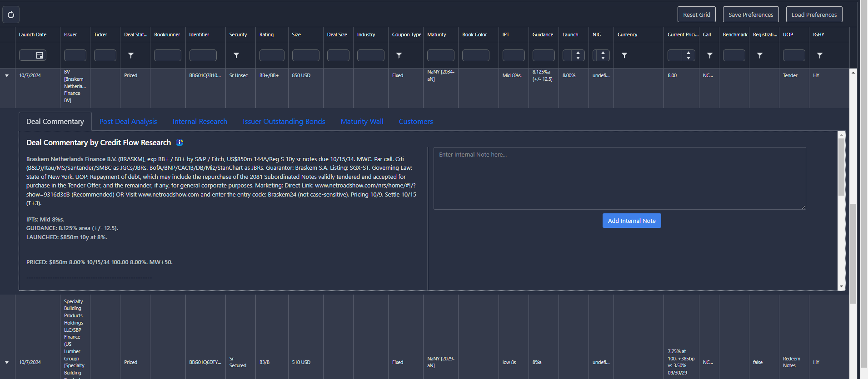Focus the Deal Size filter field
The image size is (868, 379).
(338, 55)
